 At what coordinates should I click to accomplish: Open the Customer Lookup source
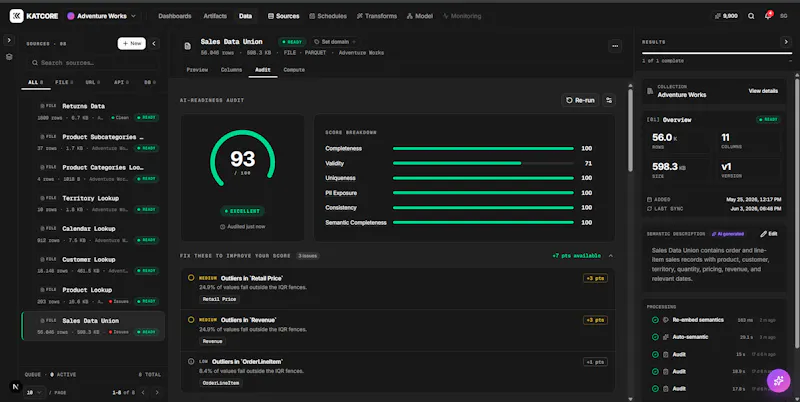(x=93, y=264)
